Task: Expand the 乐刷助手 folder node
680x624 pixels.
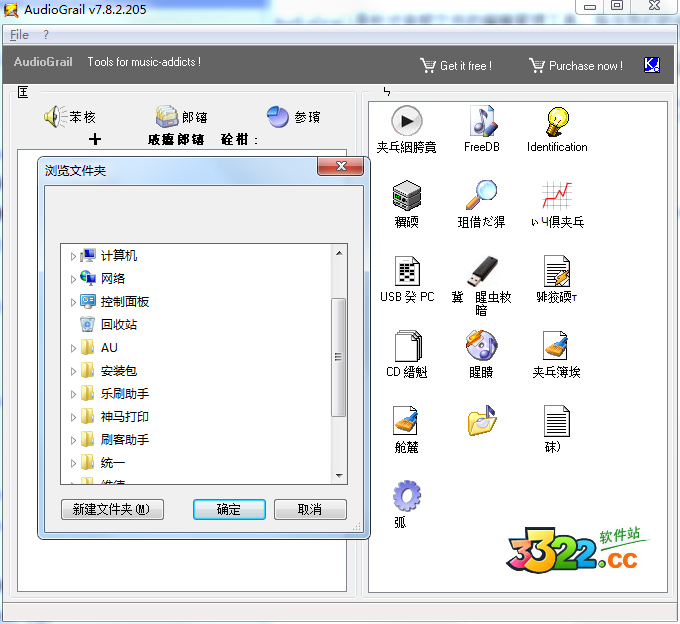Action: 73,394
